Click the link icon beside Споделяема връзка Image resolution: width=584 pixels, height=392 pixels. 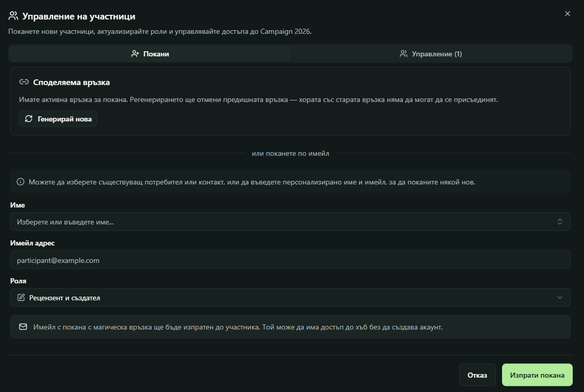click(24, 82)
